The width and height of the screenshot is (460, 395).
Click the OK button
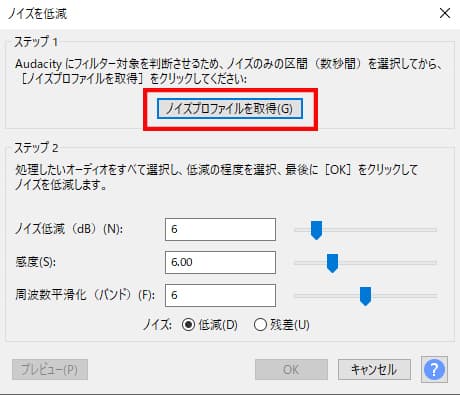pos(291,369)
